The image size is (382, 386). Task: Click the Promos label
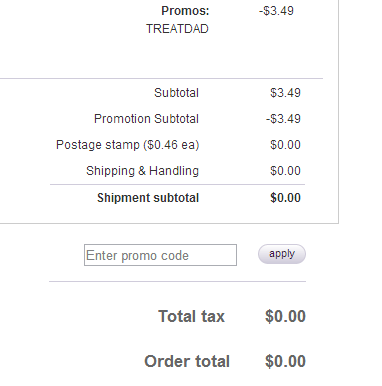pos(185,11)
